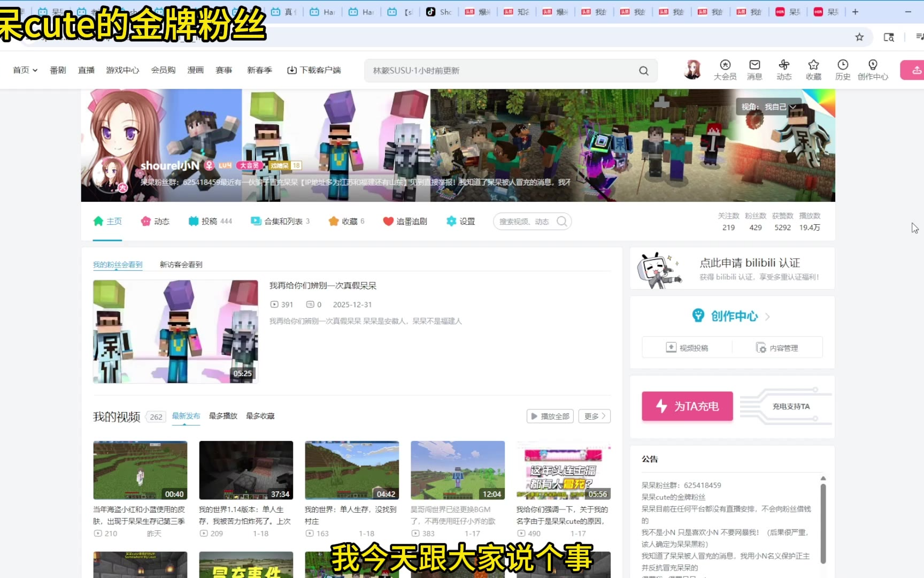The width and height of the screenshot is (924, 578).
Task: Open the video thumbnail with duration 04:42
Action: point(352,470)
